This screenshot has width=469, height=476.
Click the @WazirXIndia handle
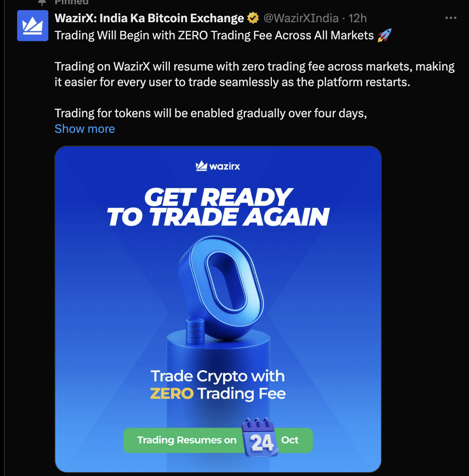tap(301, 18)
